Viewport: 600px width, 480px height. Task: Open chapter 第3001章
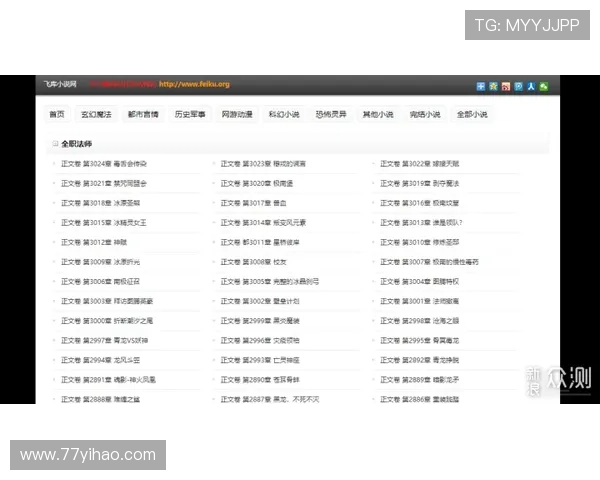click(419, 301)
